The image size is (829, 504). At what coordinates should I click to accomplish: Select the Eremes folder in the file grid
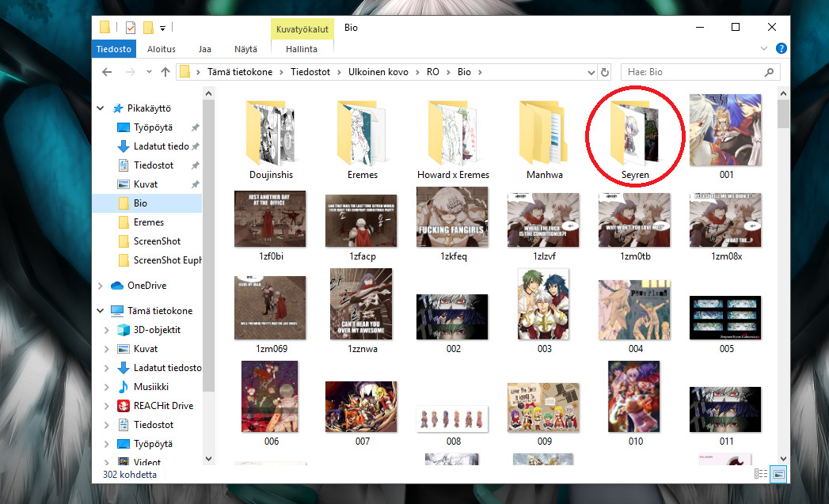coord(362,139)
